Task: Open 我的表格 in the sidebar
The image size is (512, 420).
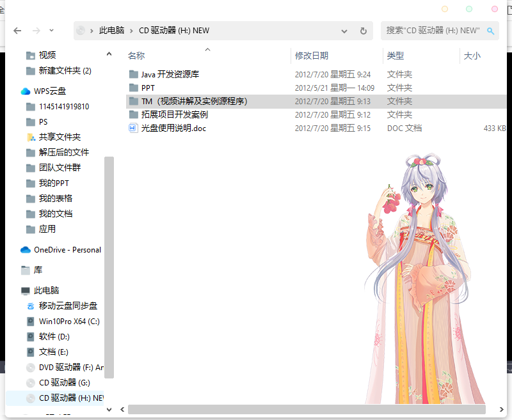Action: 56,198
